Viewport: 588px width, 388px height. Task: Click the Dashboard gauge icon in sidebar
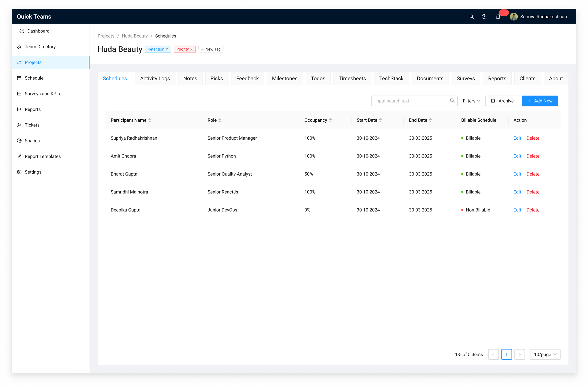coord(22,31)
